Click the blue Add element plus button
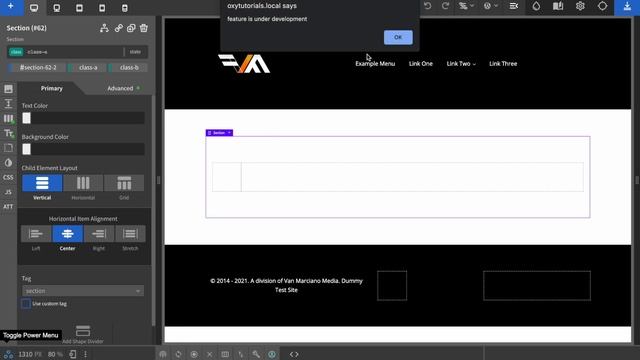The image size is (640, 360). click(11, 7)
